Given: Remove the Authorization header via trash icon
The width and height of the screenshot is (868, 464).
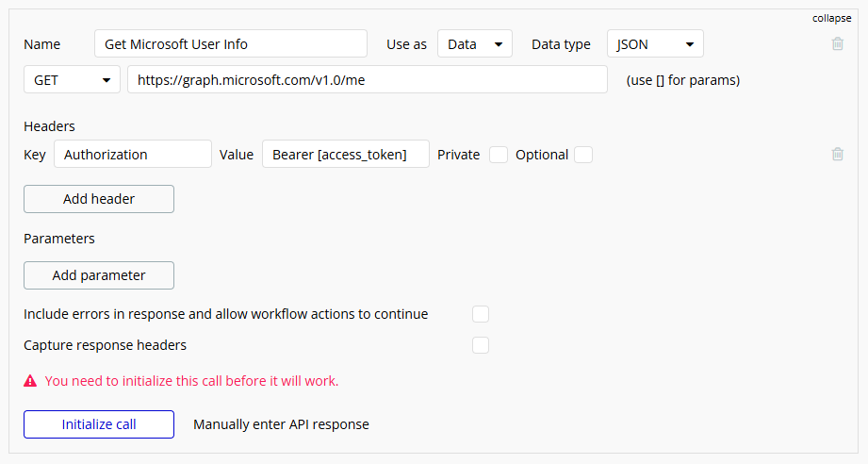Looking at the screenshot, I should point(838,154).
